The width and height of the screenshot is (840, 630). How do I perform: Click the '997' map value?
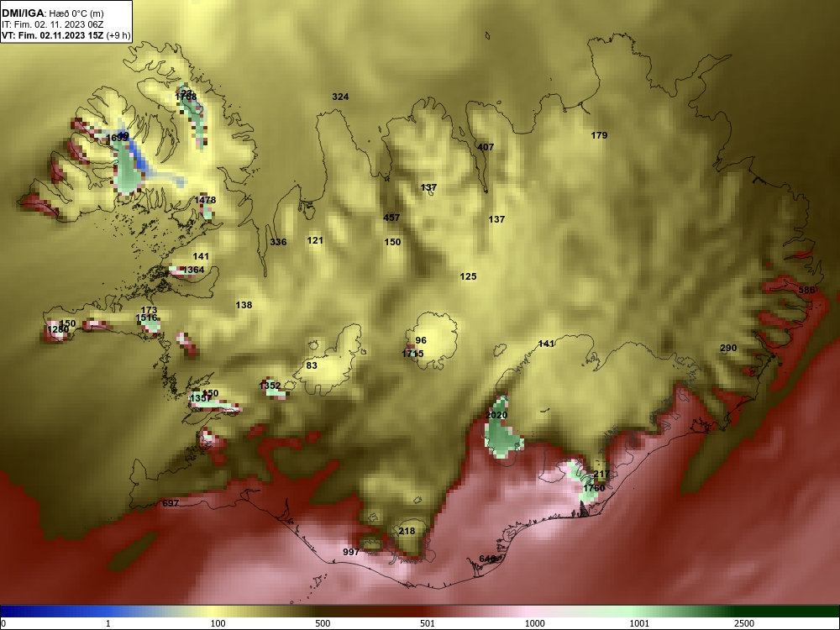(x=351, y=553)
